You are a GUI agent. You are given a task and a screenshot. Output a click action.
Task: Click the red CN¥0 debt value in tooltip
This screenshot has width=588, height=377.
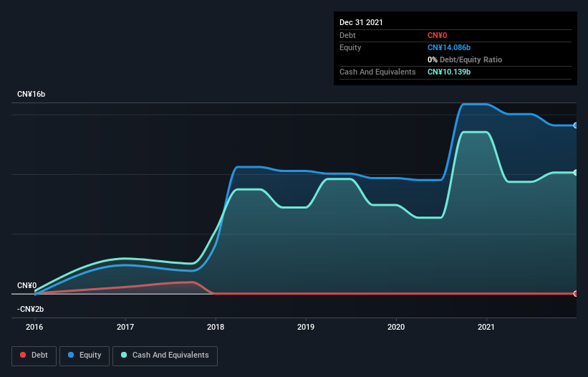[x=438, y=35]
